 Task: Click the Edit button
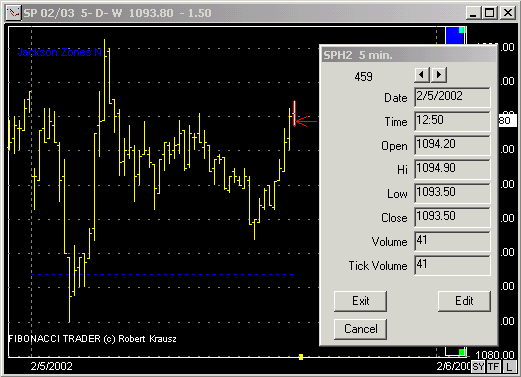coord(464,301)
